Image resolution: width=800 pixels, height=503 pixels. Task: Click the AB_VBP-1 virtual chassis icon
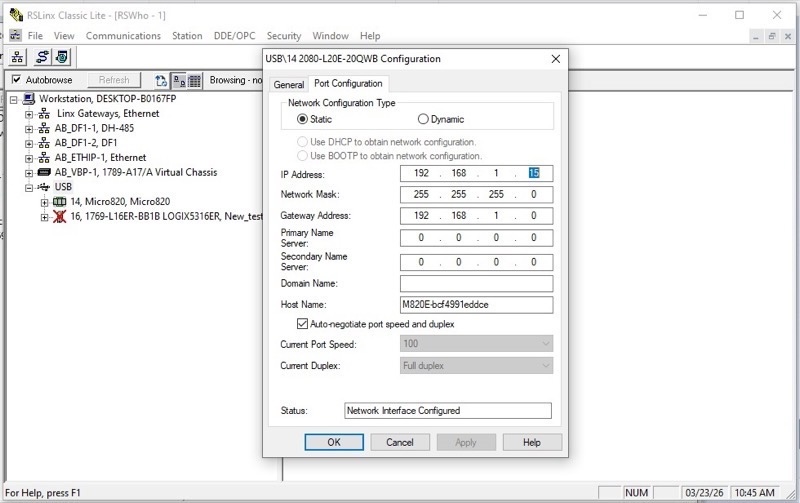(x=44, y=172)
